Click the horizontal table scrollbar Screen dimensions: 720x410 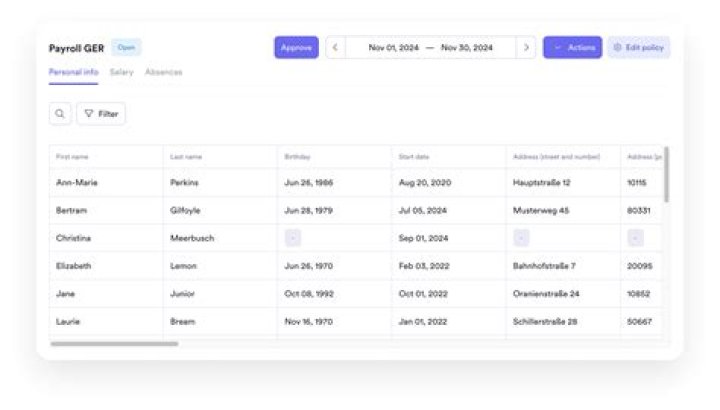point(114,343)
